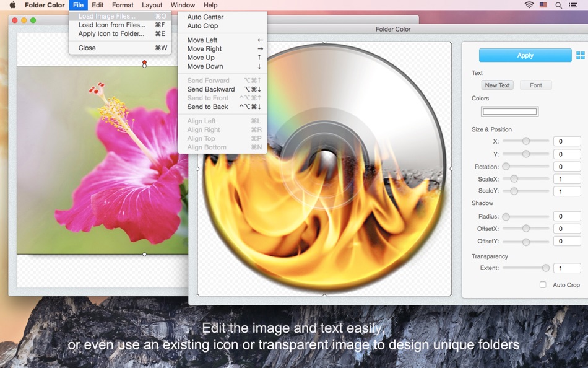This screenshot has width=588, height=368.
Task: Open the Folder Color app menu
Action: pos(45,5)
